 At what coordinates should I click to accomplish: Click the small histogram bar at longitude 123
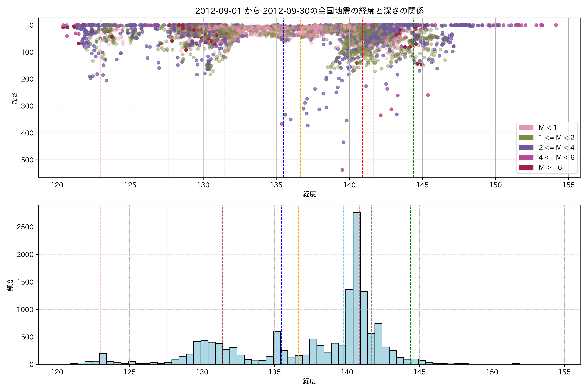click(103, 359)
